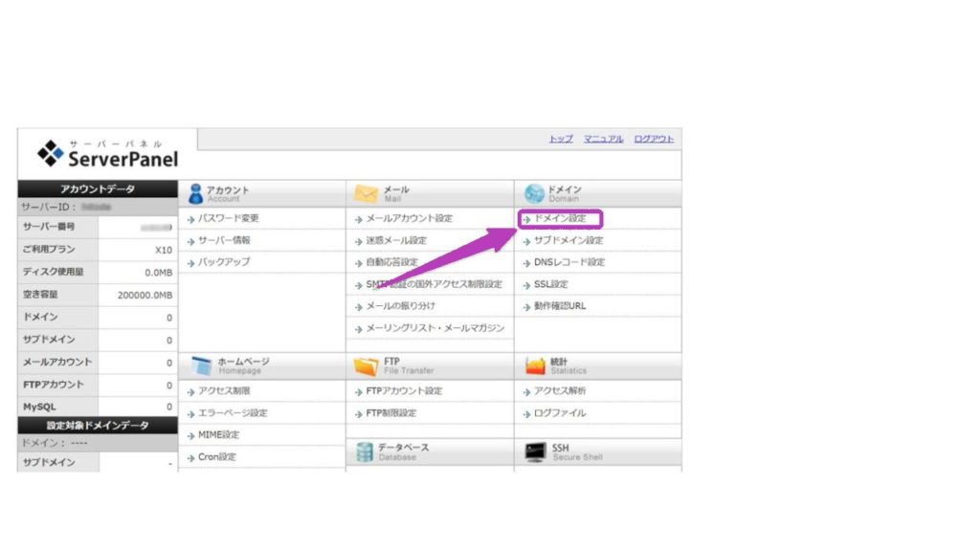Click the SSH monitor icon
Image resolution: width=980 pixels, height=551 pixels.
(x=536, y=452)
